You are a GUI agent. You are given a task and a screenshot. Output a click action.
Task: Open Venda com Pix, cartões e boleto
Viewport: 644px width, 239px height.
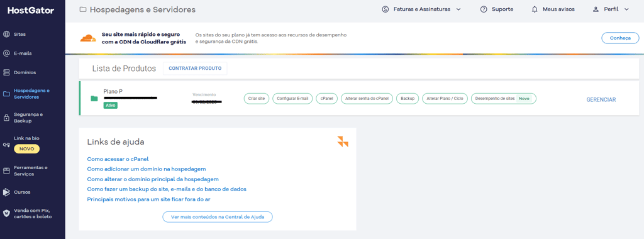[x=33, y=214]
